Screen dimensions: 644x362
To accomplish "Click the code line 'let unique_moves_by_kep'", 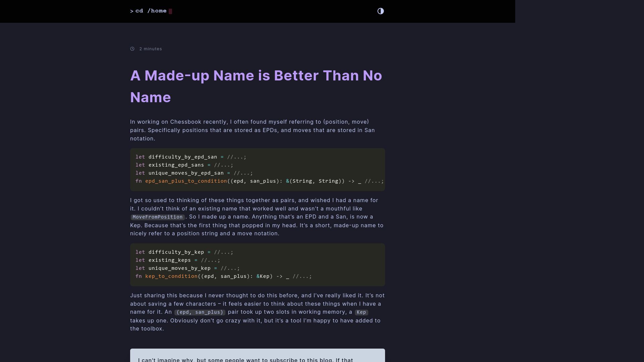I will coord(187,268).
